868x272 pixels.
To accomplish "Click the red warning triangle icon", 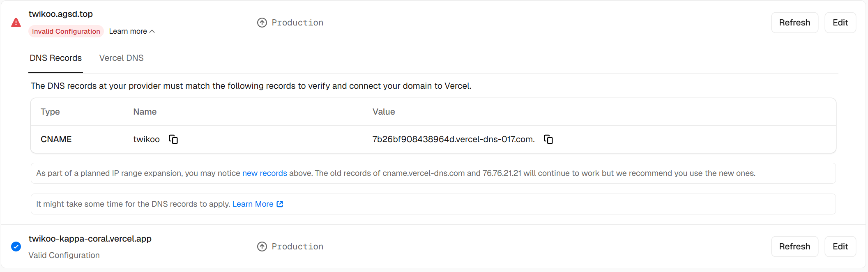I will pos(16,23).
